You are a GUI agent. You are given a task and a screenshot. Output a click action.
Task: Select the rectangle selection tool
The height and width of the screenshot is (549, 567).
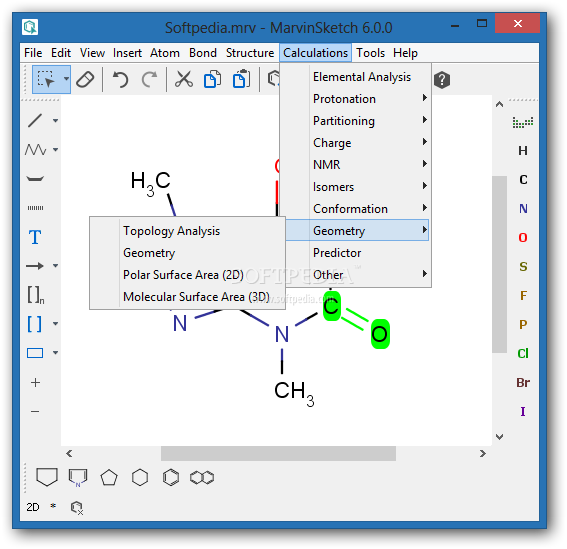[x=46, y=79]
